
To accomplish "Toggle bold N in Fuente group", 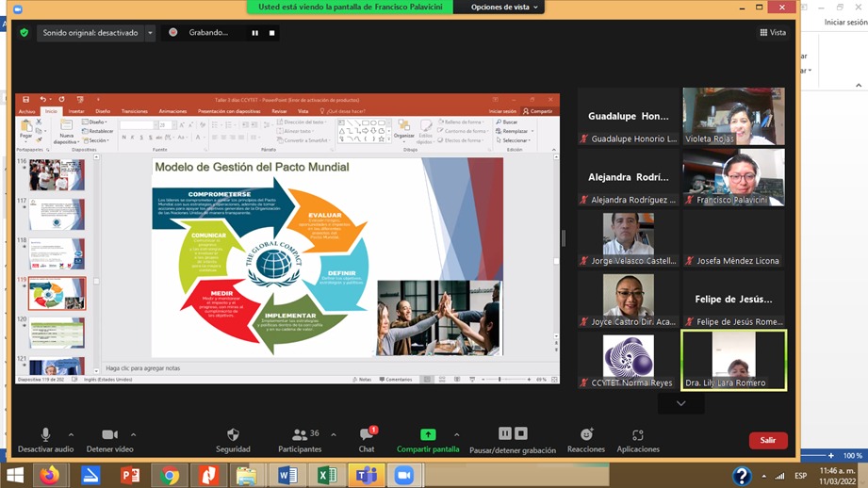I will click(x=123, y=138).
